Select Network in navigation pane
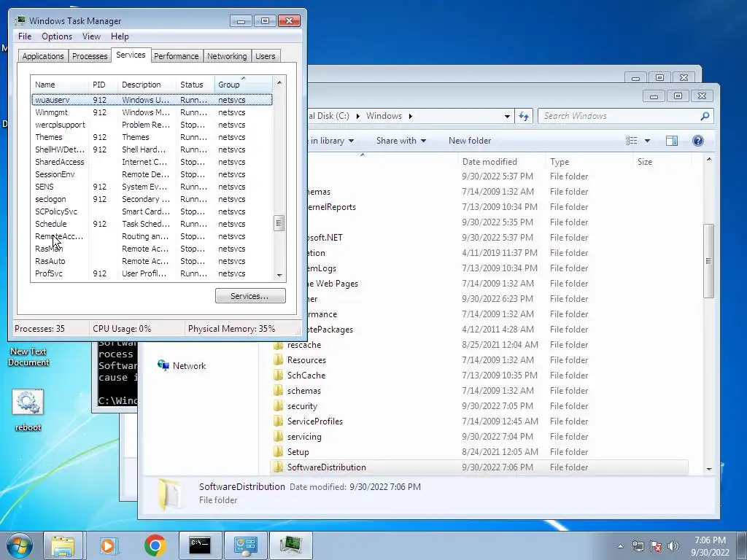Screen dimensions: 747x560 click(x=189, y=366)
